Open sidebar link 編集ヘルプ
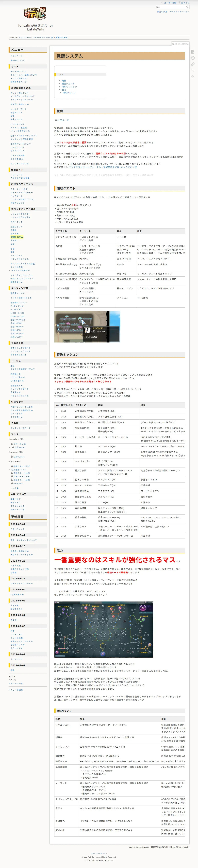This screenshot has height=868, width=198. 16,499
